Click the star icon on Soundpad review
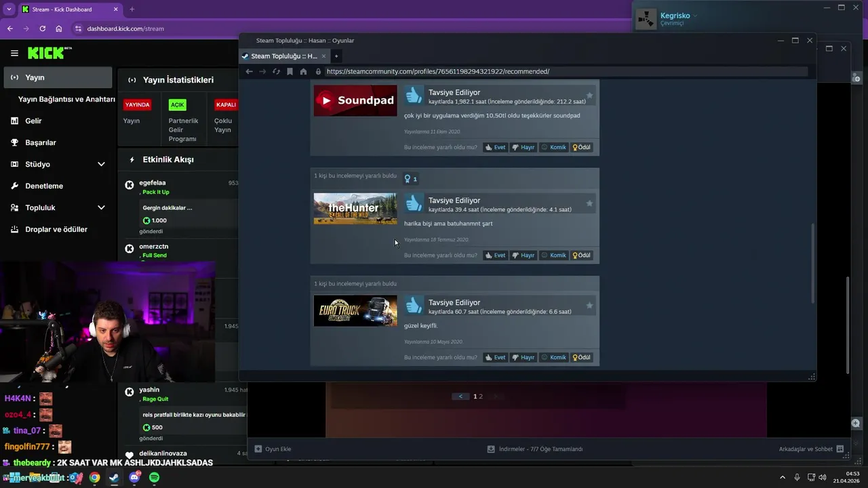The width and height of the screenshot is (868, 488). pyautogui.click(x=589, y=96)
